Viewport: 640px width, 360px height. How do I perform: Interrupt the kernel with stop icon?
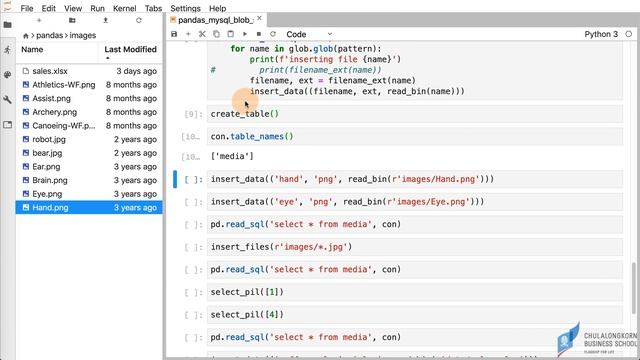pyautogui.click(x=259, y=34)
